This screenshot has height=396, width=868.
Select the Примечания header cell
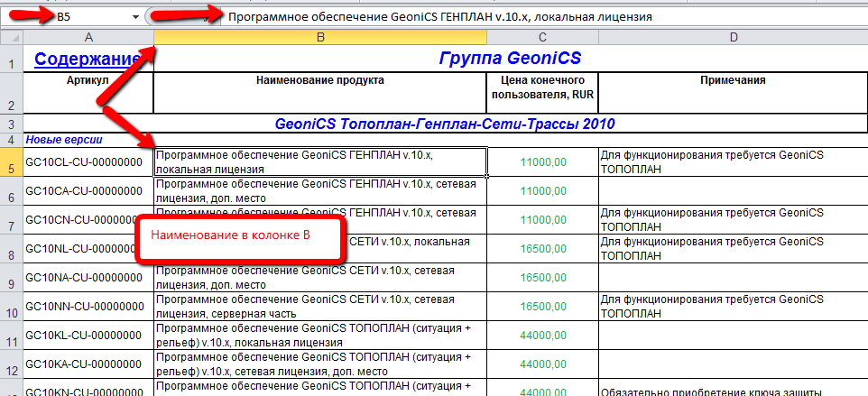[x=733, y=93]
